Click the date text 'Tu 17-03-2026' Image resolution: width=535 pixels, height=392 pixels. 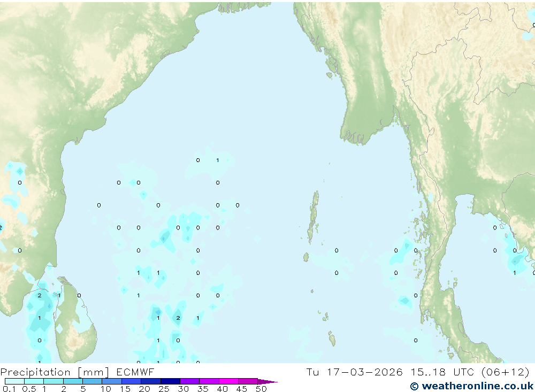click(354, 372)
